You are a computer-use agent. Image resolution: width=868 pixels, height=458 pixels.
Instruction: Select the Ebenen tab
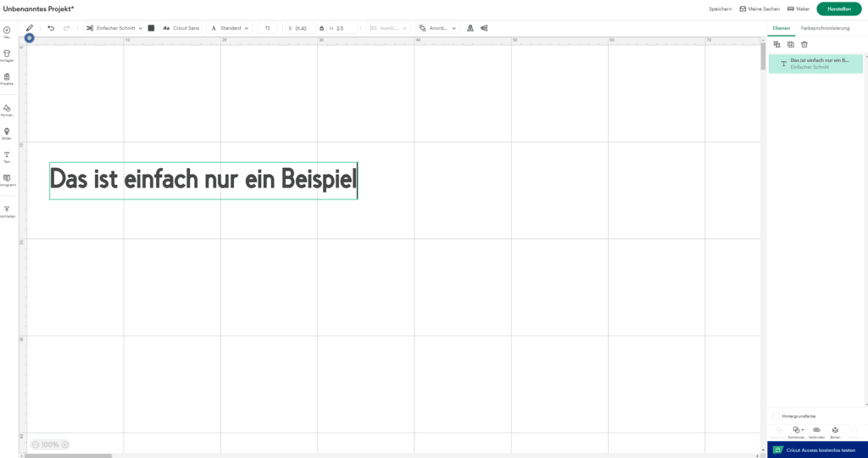tap(781, 28)
